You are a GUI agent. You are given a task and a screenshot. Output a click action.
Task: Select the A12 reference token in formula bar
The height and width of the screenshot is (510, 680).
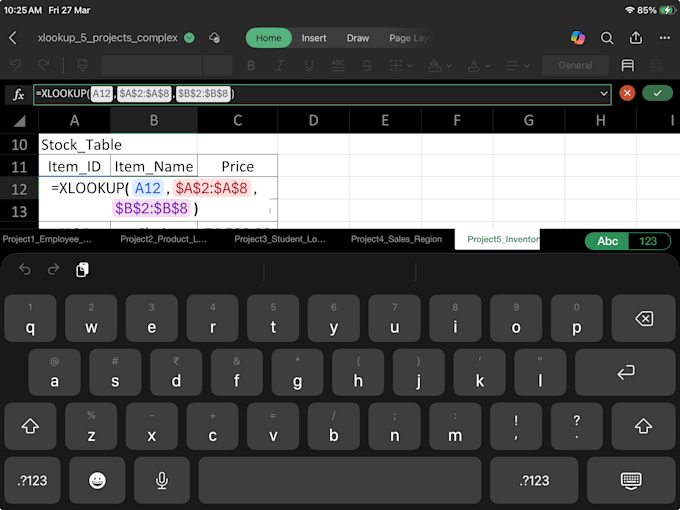[101, 93]
